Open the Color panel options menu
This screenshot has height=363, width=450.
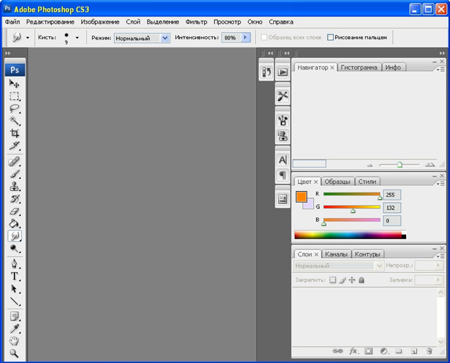coord(440,184)
